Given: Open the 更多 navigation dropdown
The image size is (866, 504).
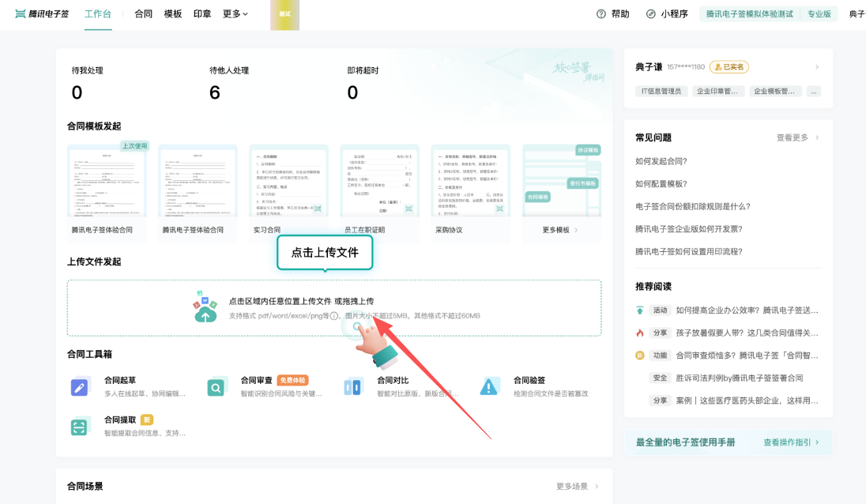Looking at the screenshot, I should coord(234,13).
